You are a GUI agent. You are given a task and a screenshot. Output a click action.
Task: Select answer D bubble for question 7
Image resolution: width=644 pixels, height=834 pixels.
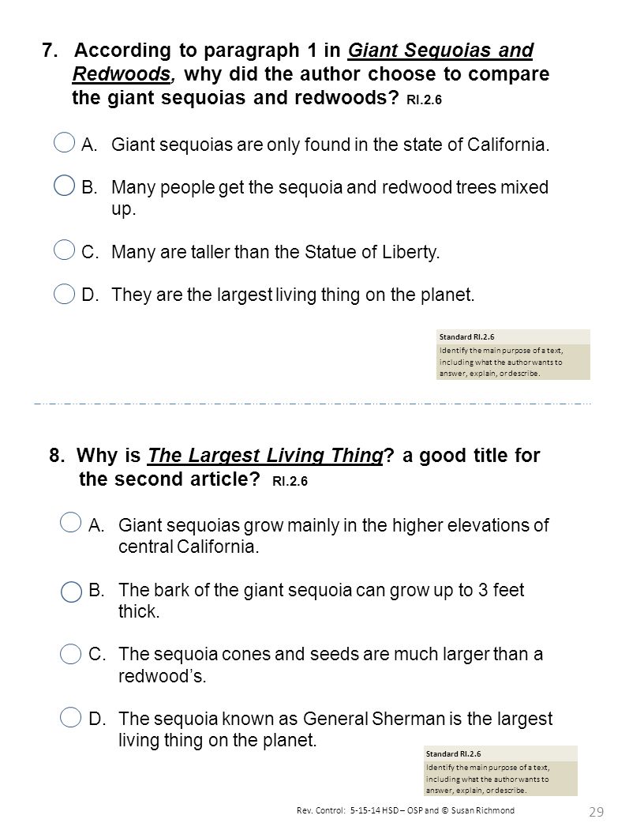pyautogui.click(x=64, y=294)
